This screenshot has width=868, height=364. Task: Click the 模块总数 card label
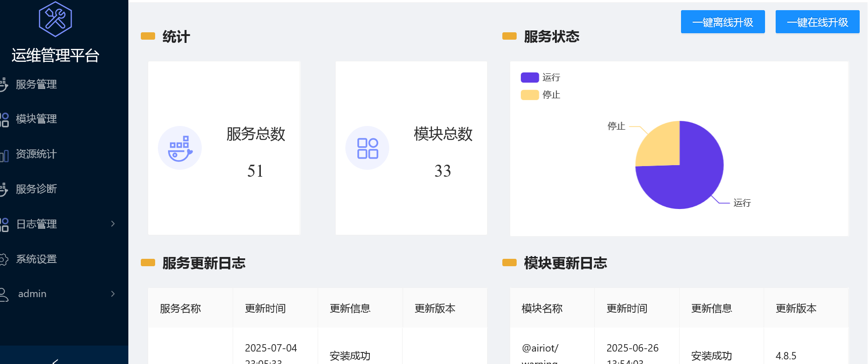pos(443,134)
